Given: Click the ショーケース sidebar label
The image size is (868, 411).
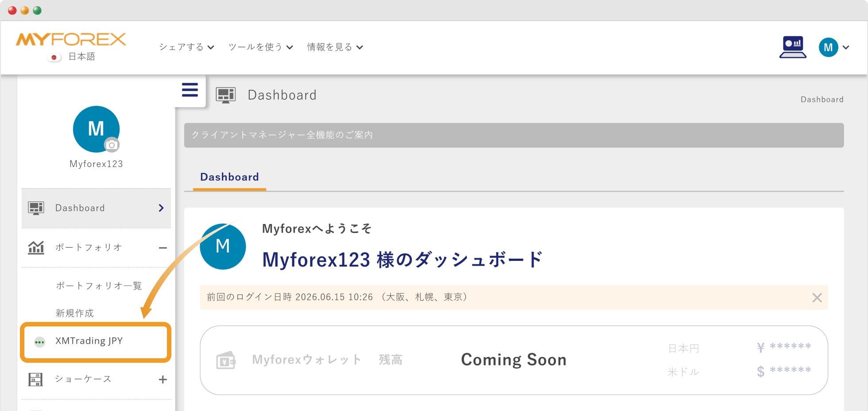Looking at the screenshot, I should point(83,379).
